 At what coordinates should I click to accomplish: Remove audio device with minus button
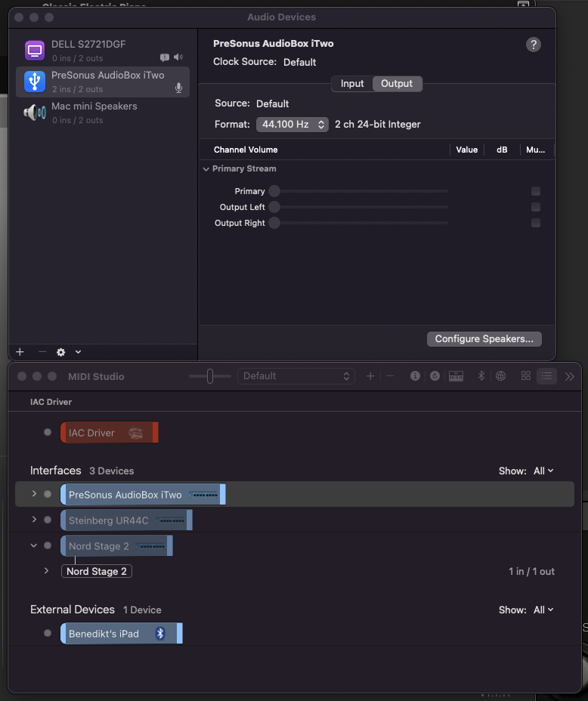[x=42, y=352]
